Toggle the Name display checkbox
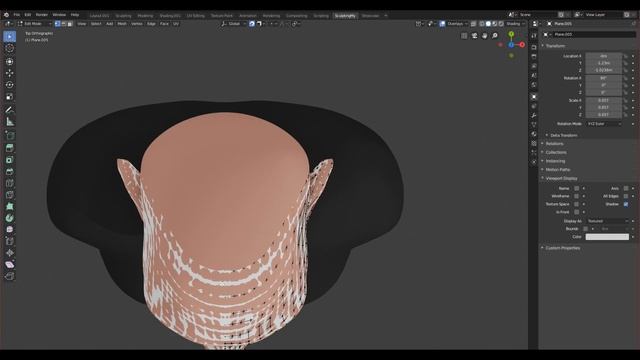 [576, 189]
